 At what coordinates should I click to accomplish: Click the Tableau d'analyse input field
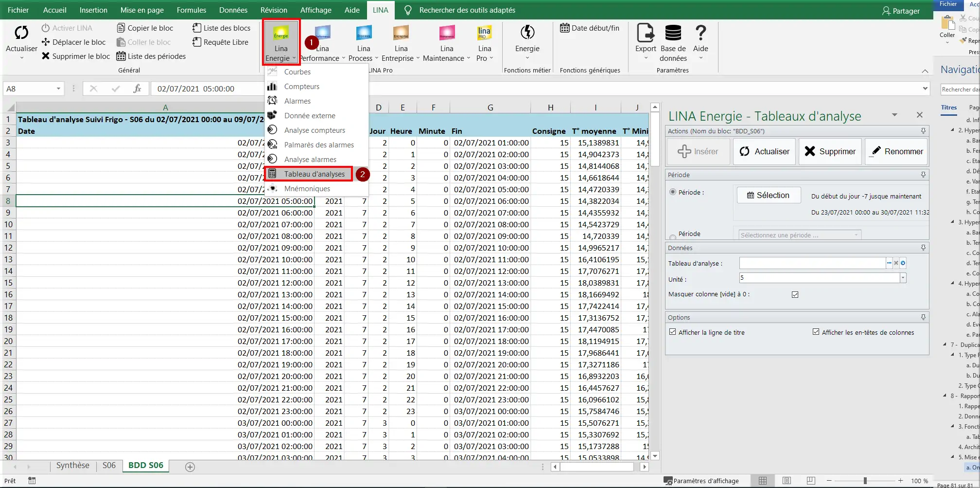(812, 263)
